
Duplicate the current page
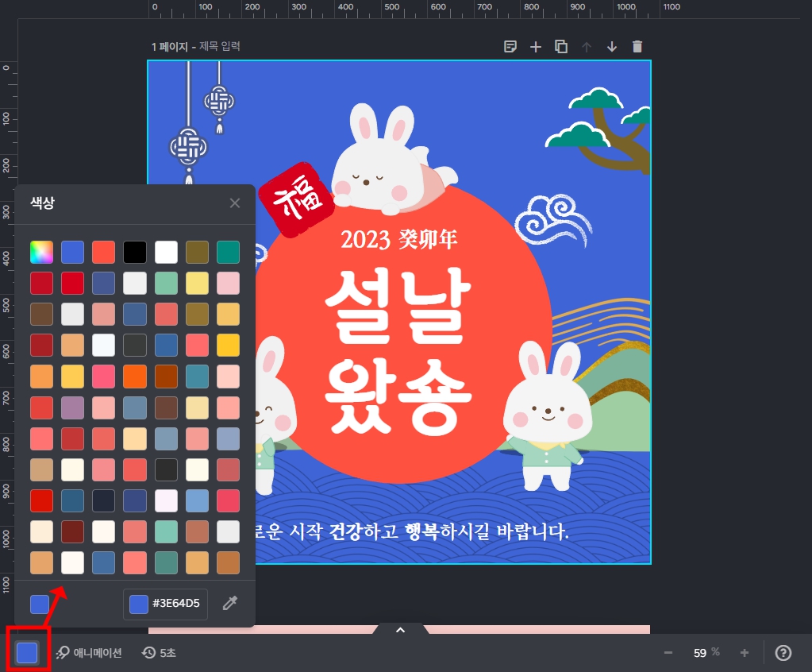pos(561,46)
